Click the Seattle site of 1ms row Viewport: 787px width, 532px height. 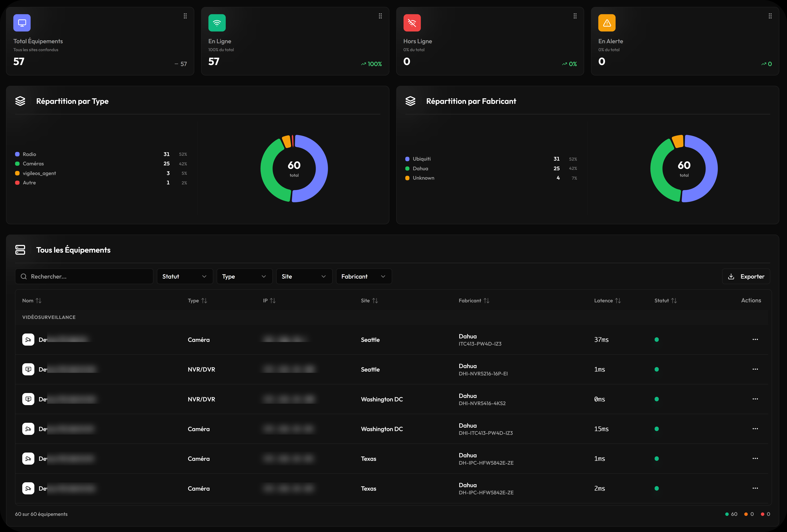click(370, 370)
